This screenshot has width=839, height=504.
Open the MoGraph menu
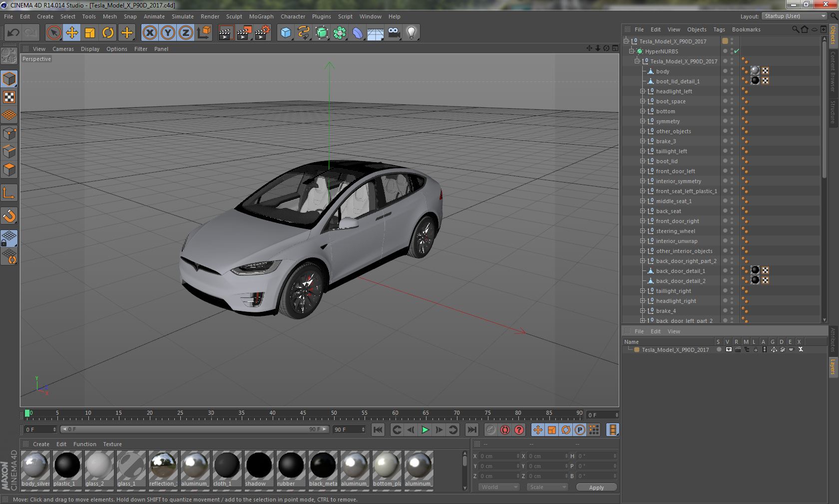click(261, 16)
